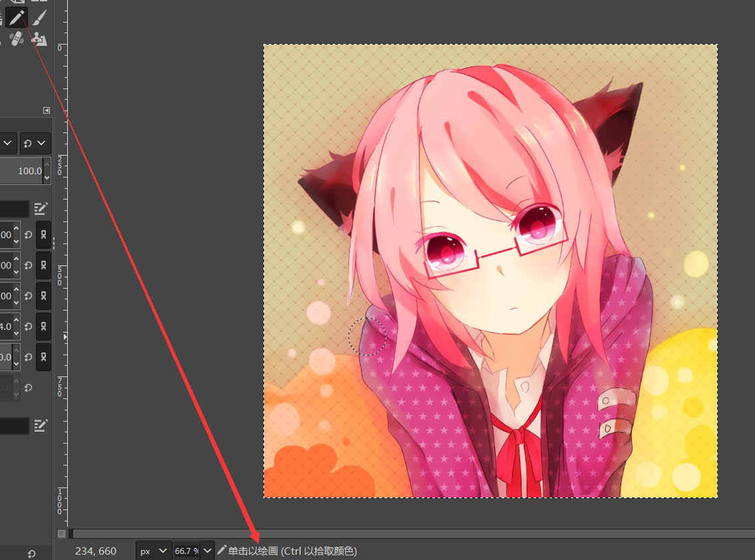Click the reset icon on the greyed-out row
The image size is (755, 560).
29,388
